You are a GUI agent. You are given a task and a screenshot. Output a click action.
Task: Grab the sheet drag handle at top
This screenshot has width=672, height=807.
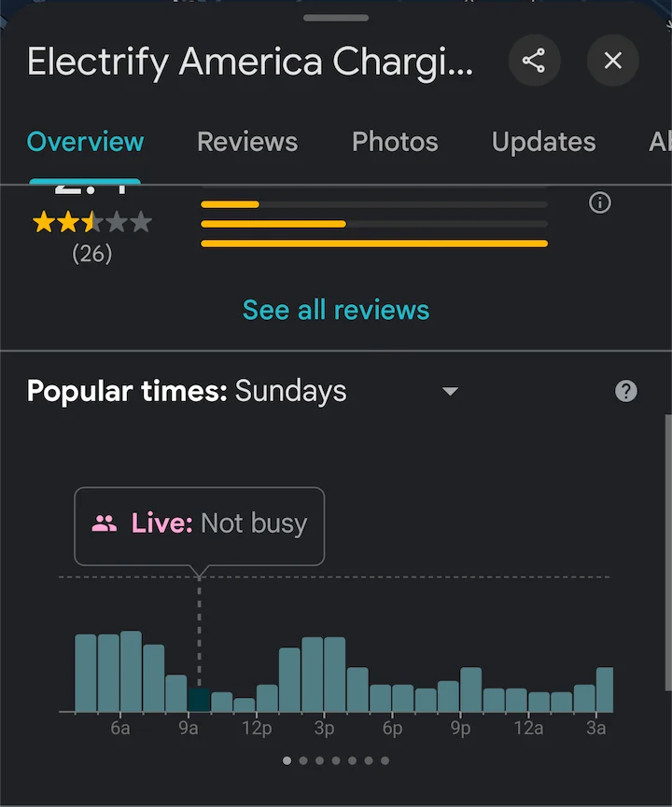point(336,18)
